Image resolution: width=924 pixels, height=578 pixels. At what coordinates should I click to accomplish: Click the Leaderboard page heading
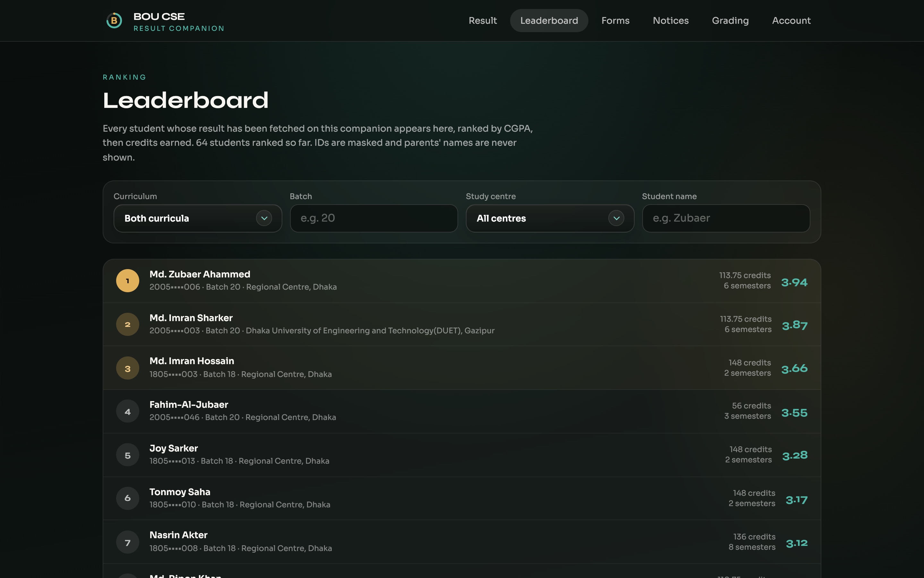(x=185, y=101)
